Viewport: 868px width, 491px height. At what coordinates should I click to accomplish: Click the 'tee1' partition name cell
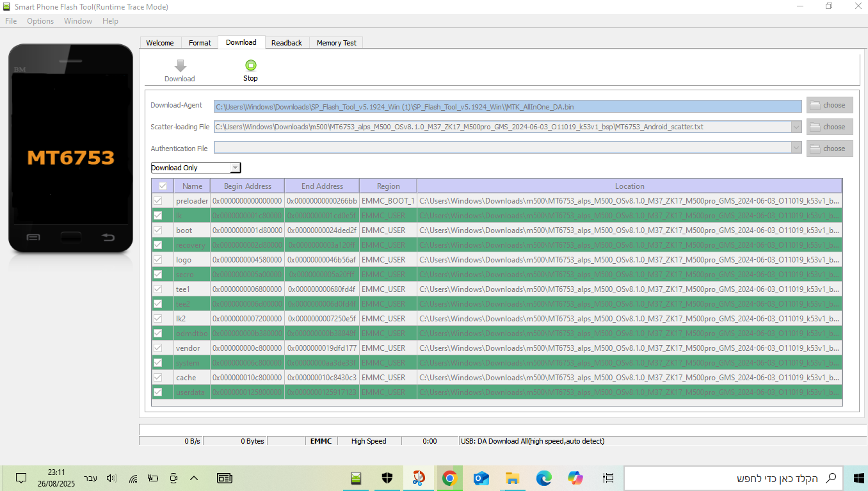192,289
